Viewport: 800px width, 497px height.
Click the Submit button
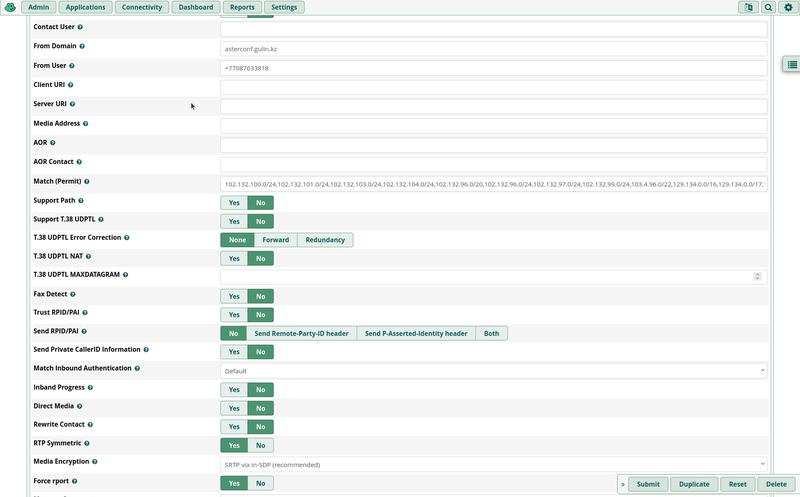click(x=648, y=484)
